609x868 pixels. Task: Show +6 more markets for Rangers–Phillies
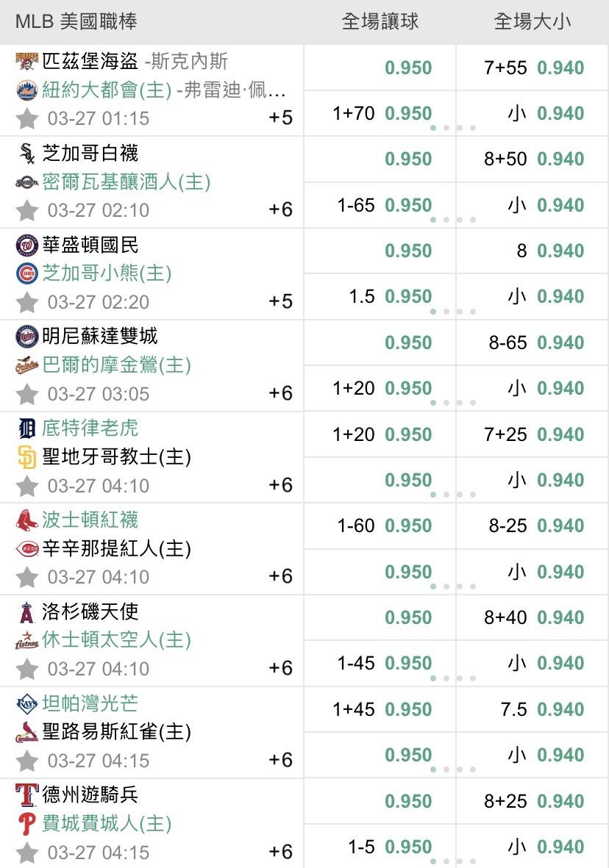[280, 852]
